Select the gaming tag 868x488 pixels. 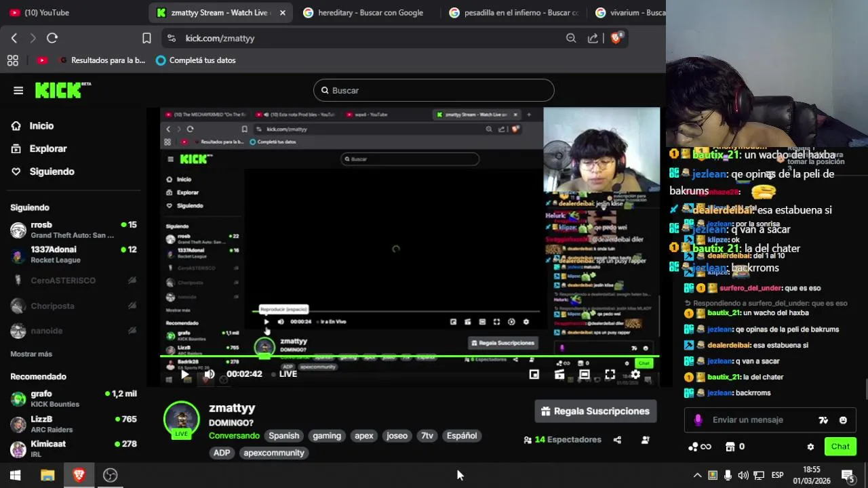tap(327, 436)
